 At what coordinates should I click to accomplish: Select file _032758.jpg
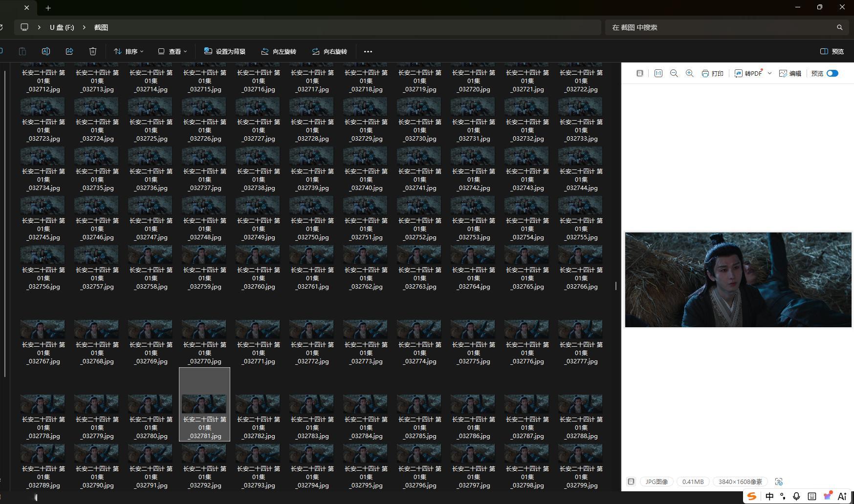(151, 268)
